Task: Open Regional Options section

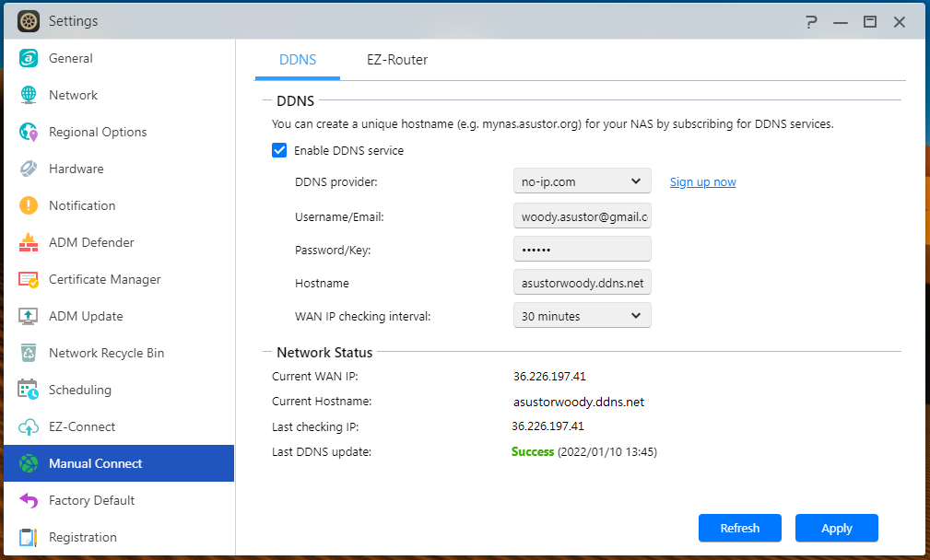Action: pyautogui.click(x=119, y=132)
